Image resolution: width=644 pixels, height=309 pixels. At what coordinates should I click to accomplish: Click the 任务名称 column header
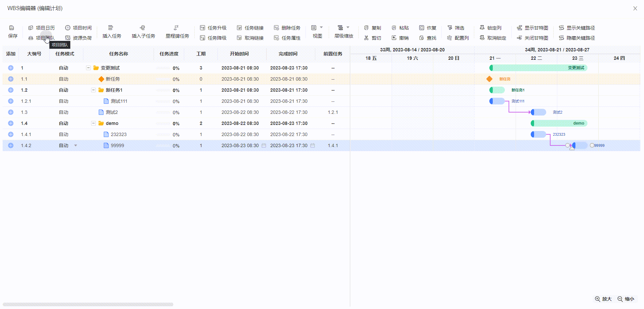coord(118,54)
